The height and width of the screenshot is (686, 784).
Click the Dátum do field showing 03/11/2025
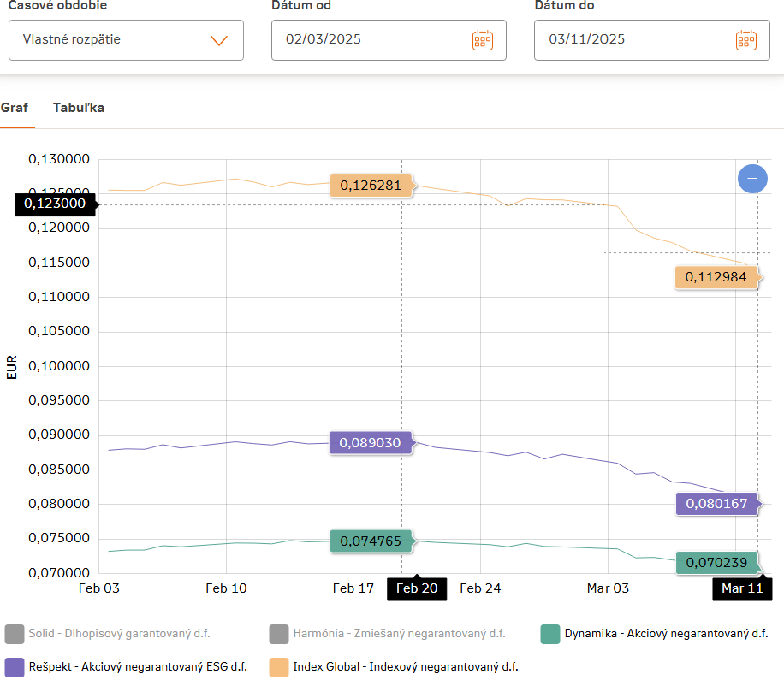[x=651, y=40]
